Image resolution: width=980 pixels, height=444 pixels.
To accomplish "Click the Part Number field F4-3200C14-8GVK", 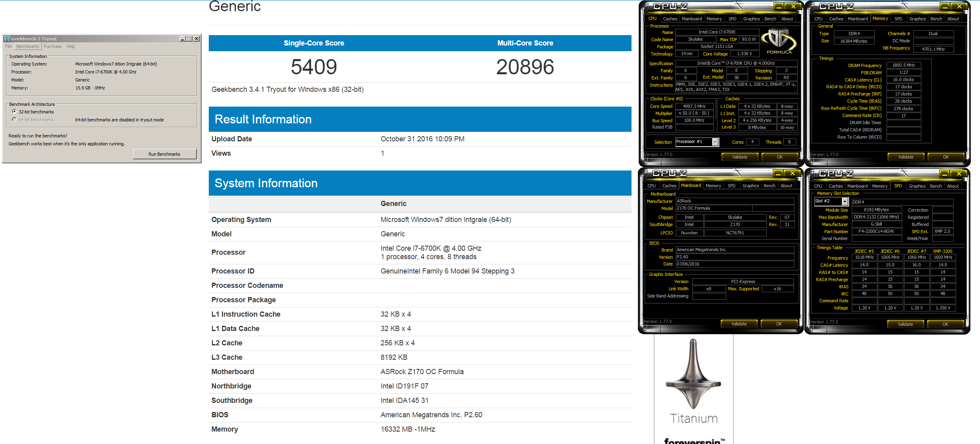I will (x=877, y=232).
